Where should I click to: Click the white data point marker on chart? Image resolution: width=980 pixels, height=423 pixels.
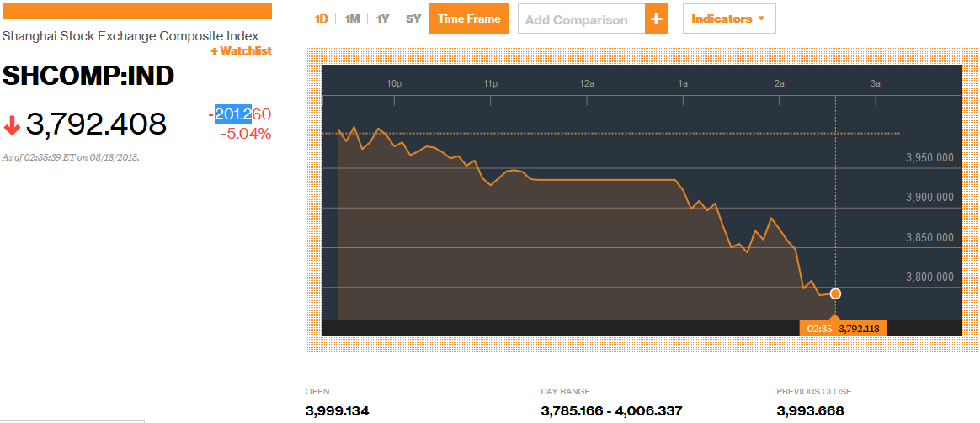click(835, 293)
